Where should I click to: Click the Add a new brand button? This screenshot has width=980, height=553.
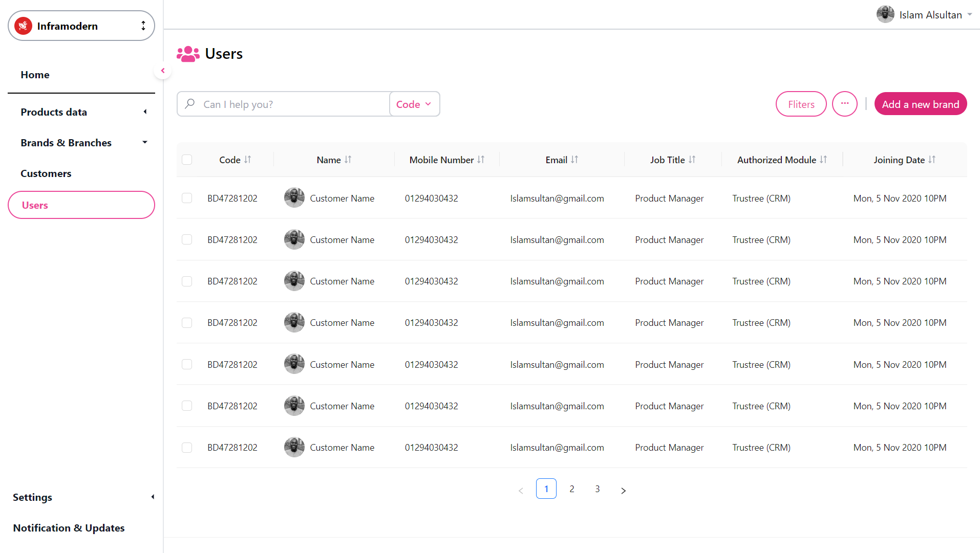coord(920,104)
